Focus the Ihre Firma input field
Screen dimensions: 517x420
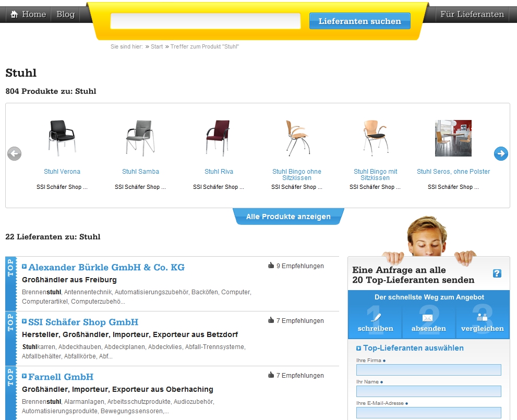429,370
